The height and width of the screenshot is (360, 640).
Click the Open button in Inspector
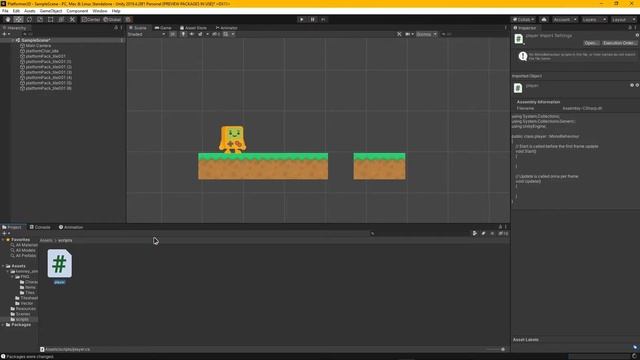pos(591,43)
